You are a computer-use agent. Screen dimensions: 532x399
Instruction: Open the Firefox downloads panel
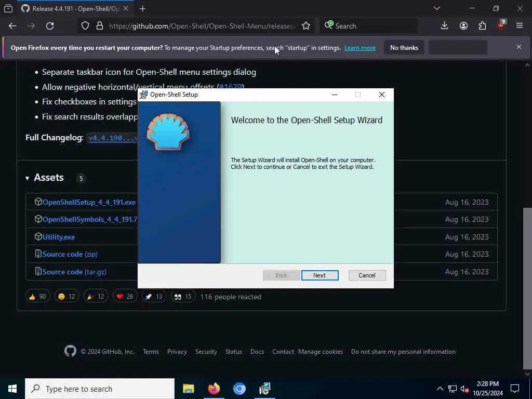click(444, 26)
